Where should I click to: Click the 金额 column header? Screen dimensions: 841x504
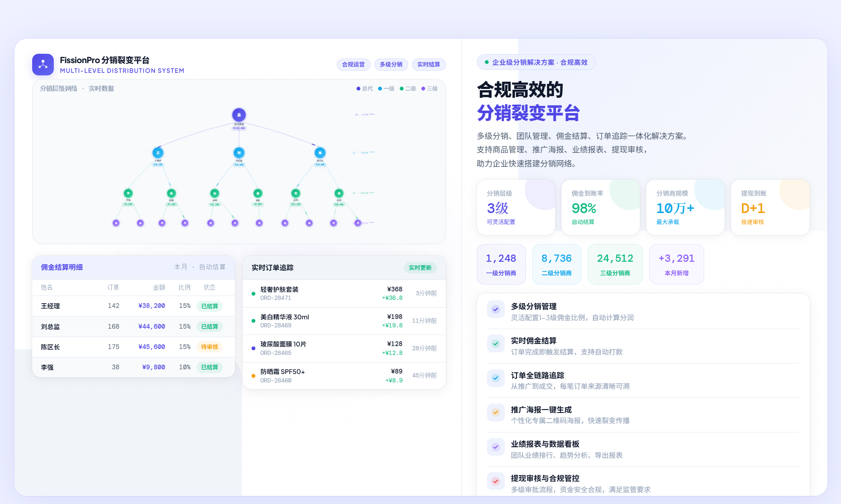159,287
